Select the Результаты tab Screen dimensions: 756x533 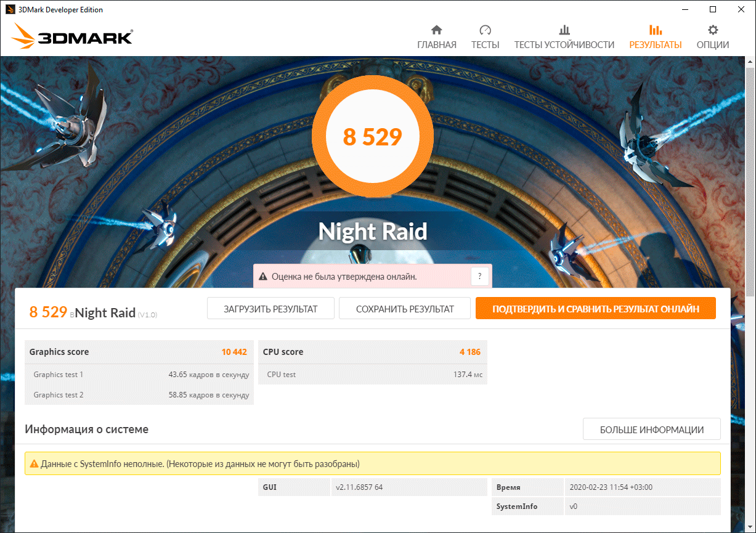tap(655, 37)
